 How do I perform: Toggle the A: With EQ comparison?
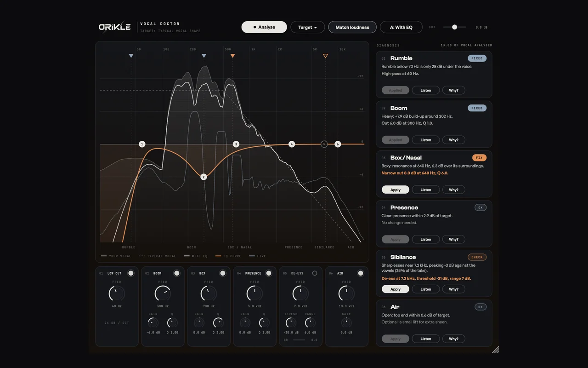tap(401, 27)
